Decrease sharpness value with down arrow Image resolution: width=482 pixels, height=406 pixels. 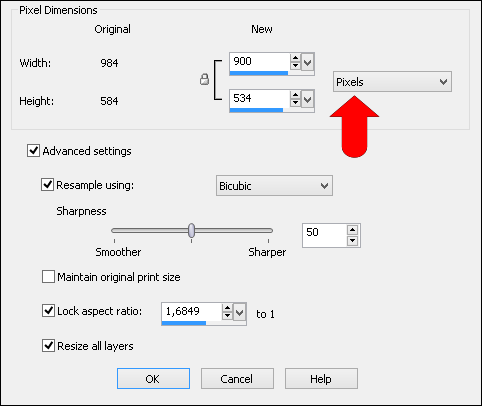tap(352, 241)
